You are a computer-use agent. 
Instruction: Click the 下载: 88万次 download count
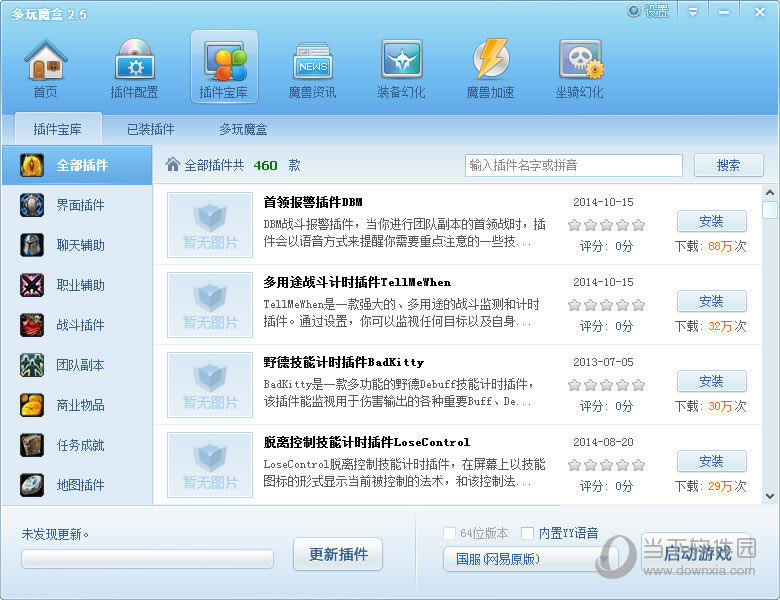(711, 246)
